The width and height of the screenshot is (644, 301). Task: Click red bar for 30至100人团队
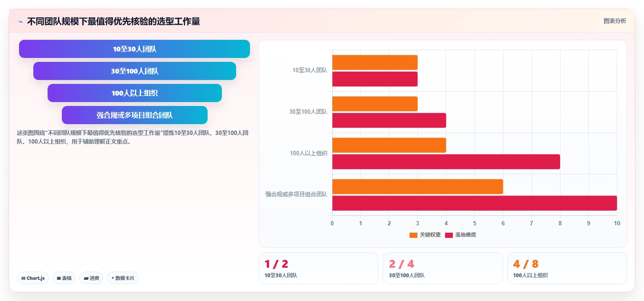[389, 120]
